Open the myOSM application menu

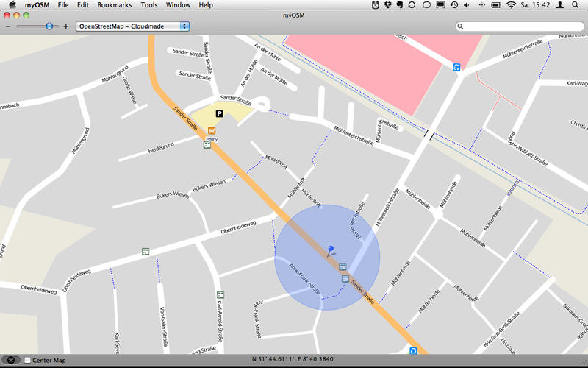(x=37, y=5)
